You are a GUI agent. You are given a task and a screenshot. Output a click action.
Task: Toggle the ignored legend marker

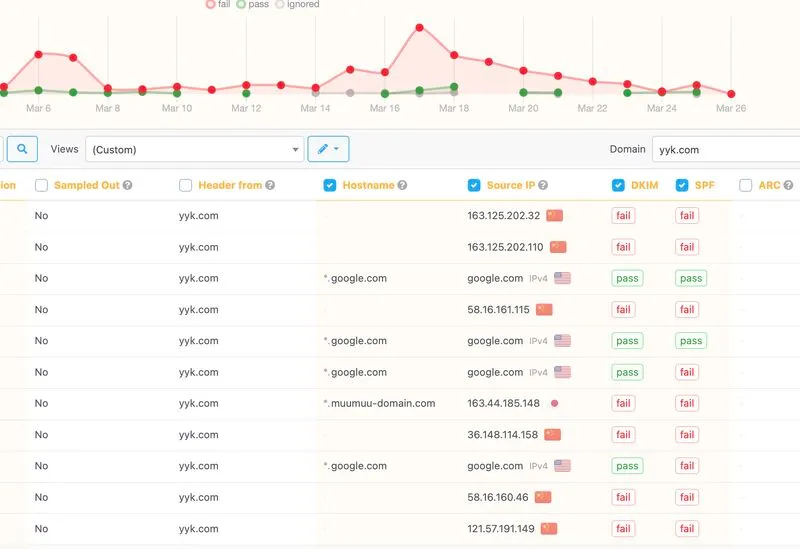[279, 4]
